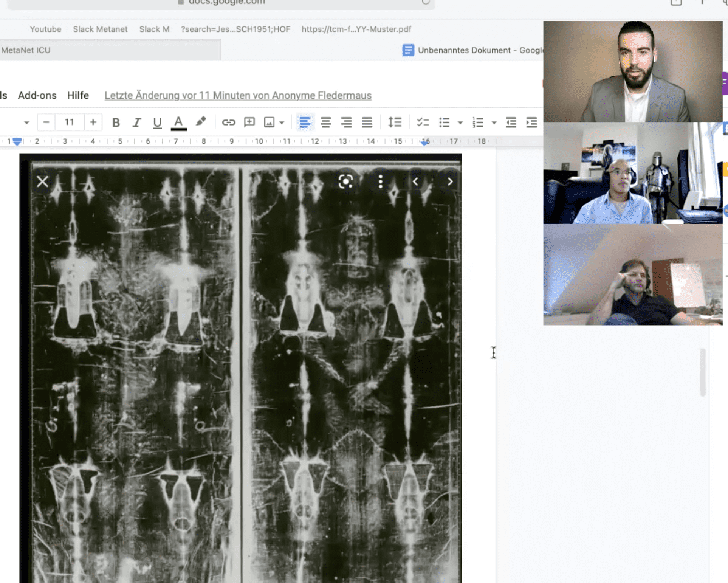Viewport: 728px width, 583px height.
Task: Click the text highlight color icon
Action: (x=201, y=122)
